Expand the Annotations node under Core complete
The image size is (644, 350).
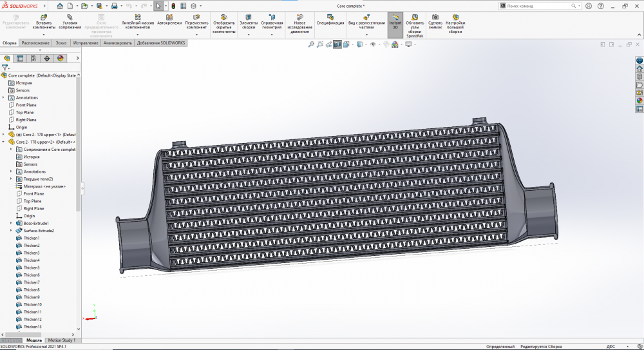coord(3,98)
